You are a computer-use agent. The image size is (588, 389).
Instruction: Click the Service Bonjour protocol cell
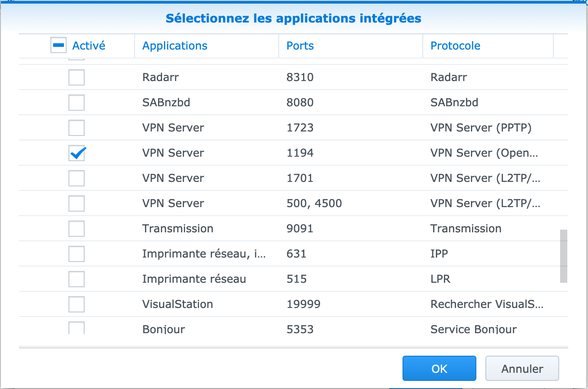(x=474, y=330)
